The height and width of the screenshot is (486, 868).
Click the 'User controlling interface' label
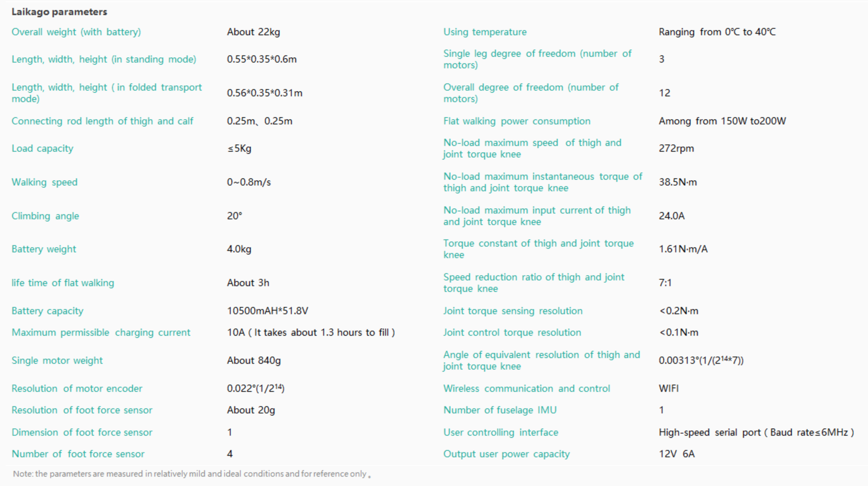click(x=500, y=432)
